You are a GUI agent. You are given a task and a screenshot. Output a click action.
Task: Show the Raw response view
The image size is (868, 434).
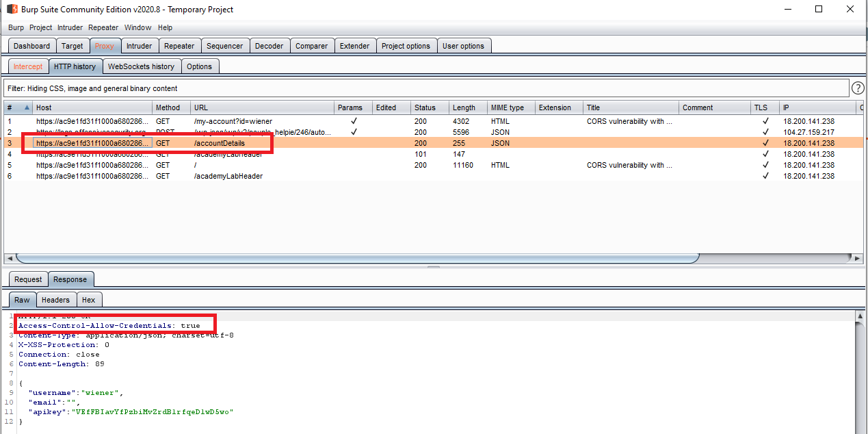pyautogui.click(x=23, y=300)
